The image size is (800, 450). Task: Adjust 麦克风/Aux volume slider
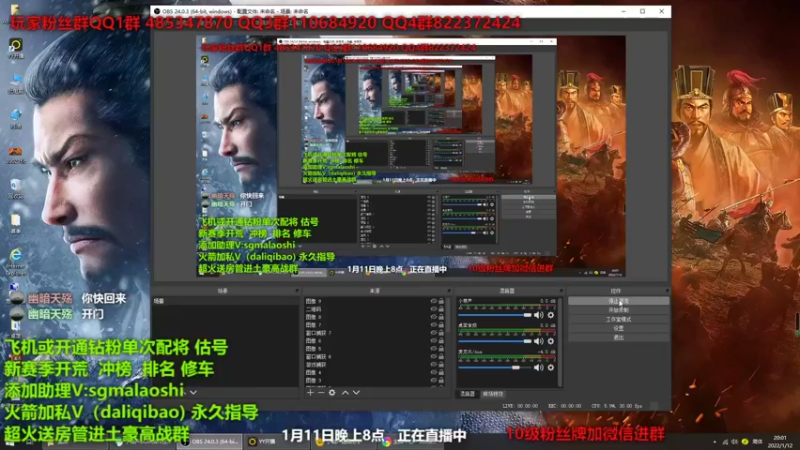(x=495, y=367)
